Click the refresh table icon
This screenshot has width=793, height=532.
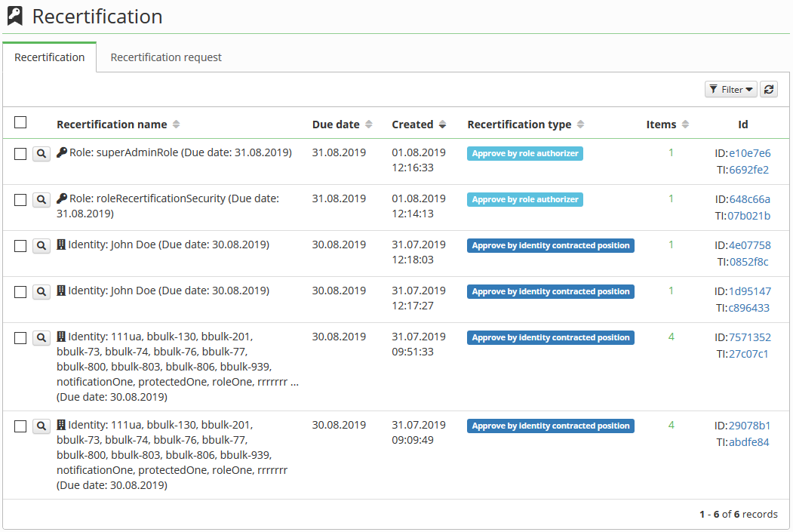[x=769, y=90]
